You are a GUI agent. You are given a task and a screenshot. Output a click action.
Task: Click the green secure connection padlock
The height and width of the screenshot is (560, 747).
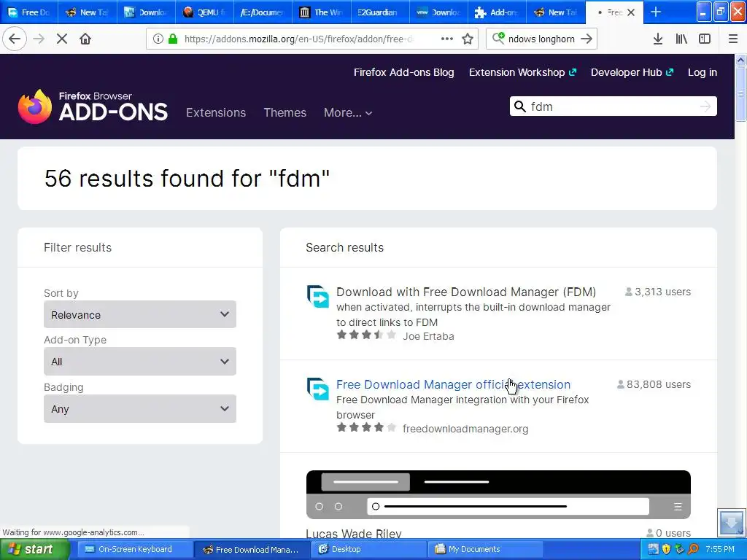173,39
